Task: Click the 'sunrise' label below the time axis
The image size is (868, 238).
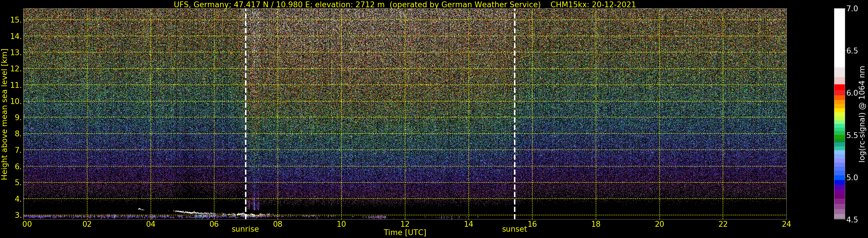Action: (245, 229)
